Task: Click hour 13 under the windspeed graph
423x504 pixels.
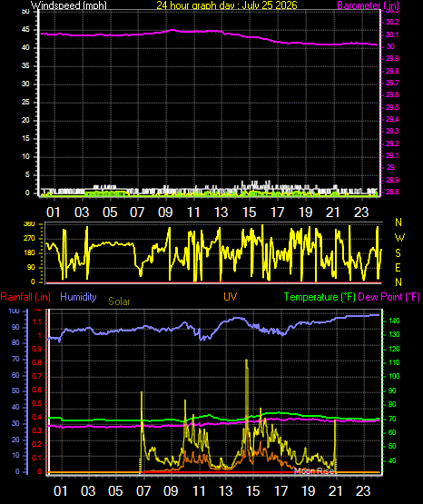Action: pos(221,212)
